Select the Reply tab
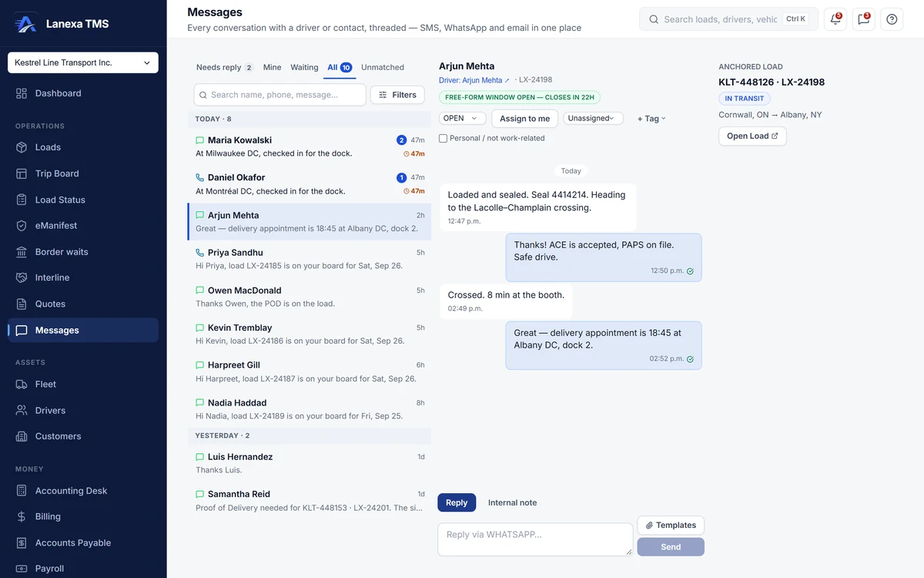The image size is (924, 578). [457, 502]
